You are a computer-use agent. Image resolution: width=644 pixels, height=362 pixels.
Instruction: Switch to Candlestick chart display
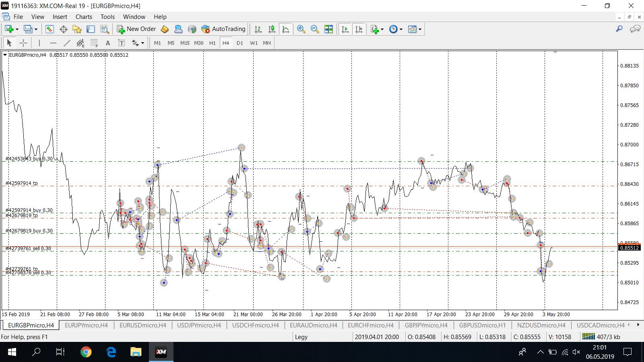click(272, 29)
